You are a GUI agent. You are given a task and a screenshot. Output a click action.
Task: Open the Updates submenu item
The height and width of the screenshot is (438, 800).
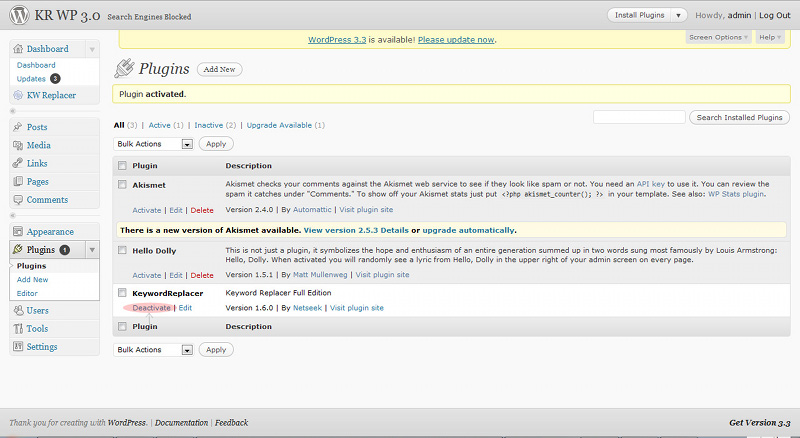pyautogui.click(x=31, y=79)
